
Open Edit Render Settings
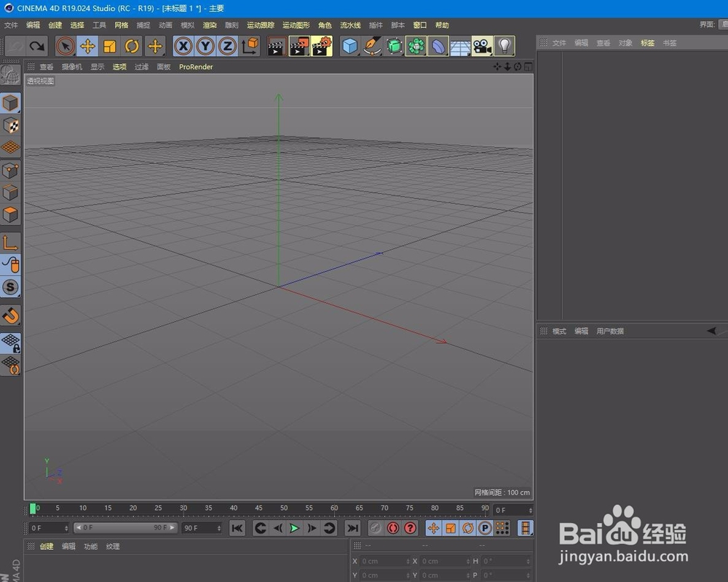click(x=322, y=46)
